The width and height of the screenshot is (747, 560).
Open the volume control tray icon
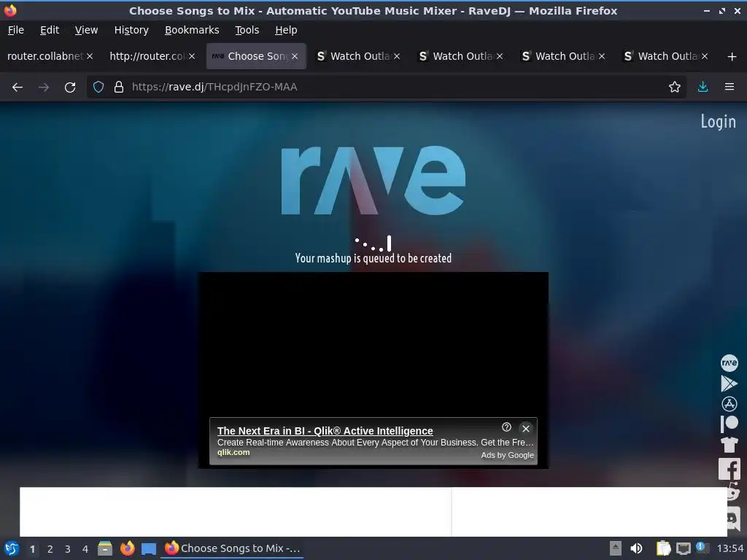coord(636,548)
